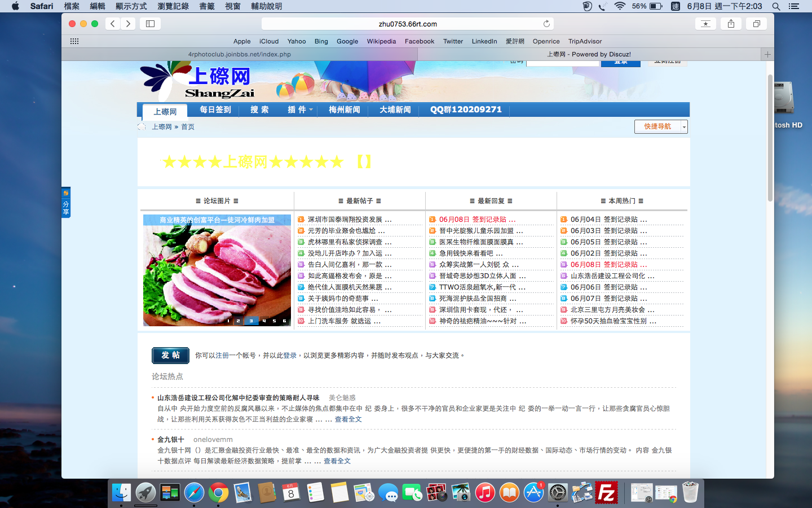Select the 上寮网 Powered by Discuz tab
The image size is (812, 508).
click(x=589, y=54)
